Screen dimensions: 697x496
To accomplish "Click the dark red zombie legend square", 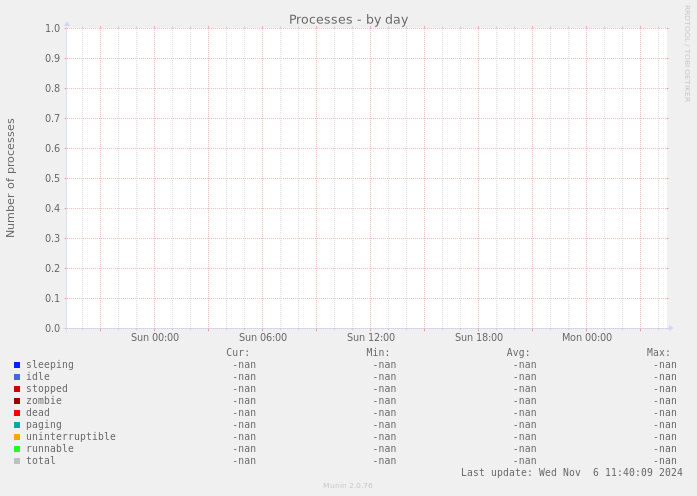I will coord(17,401).
